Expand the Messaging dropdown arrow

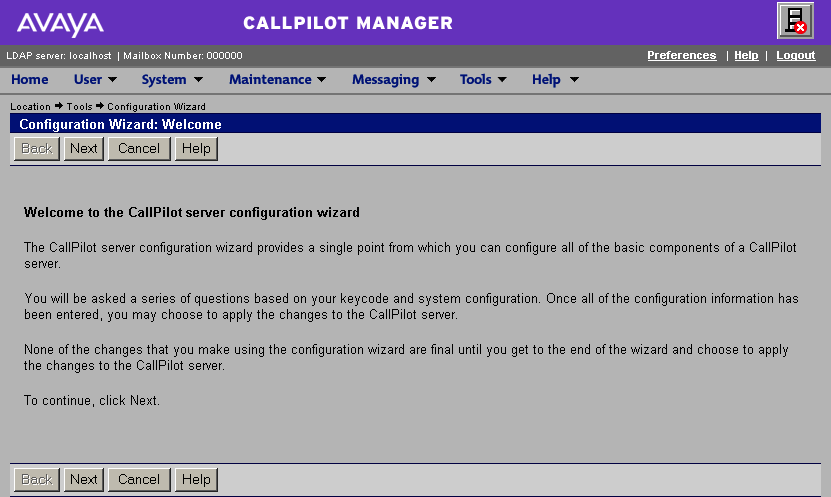pos(431,79)
